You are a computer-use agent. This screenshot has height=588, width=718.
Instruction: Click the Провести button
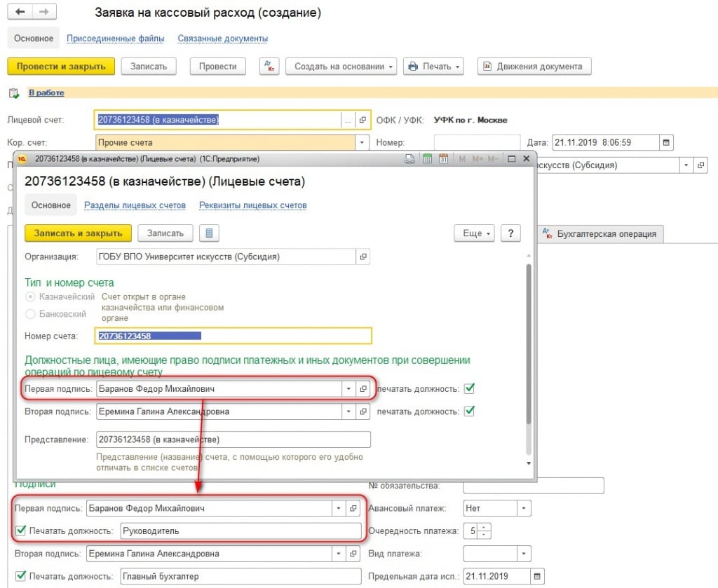[x=217, y=67]
